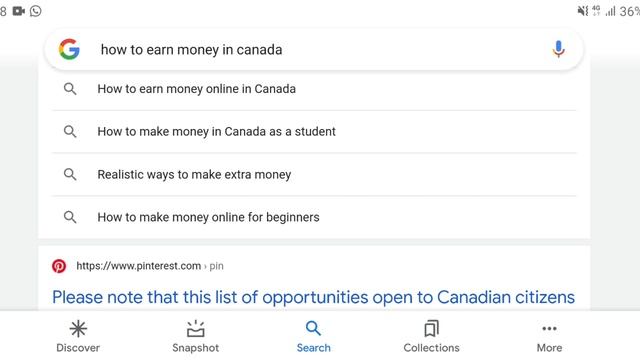Viewport: 640px width, 360px height.
Task: Open the More menu
Action: [549, 336]
